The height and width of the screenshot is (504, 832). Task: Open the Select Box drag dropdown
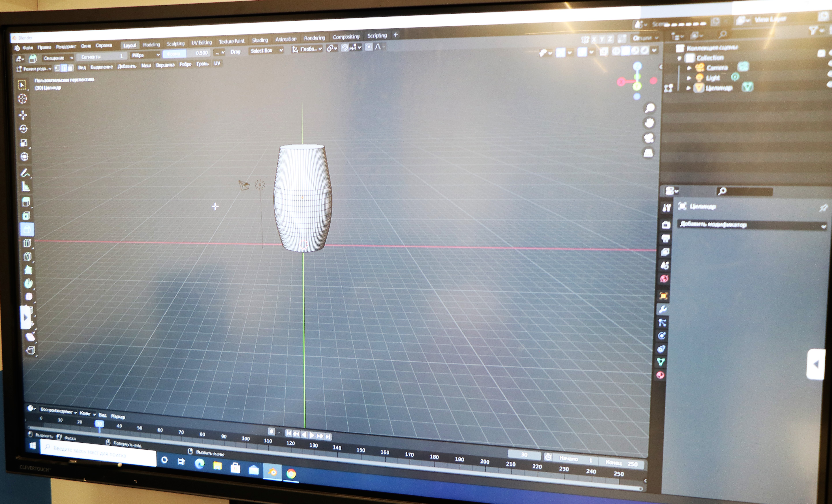266,51
